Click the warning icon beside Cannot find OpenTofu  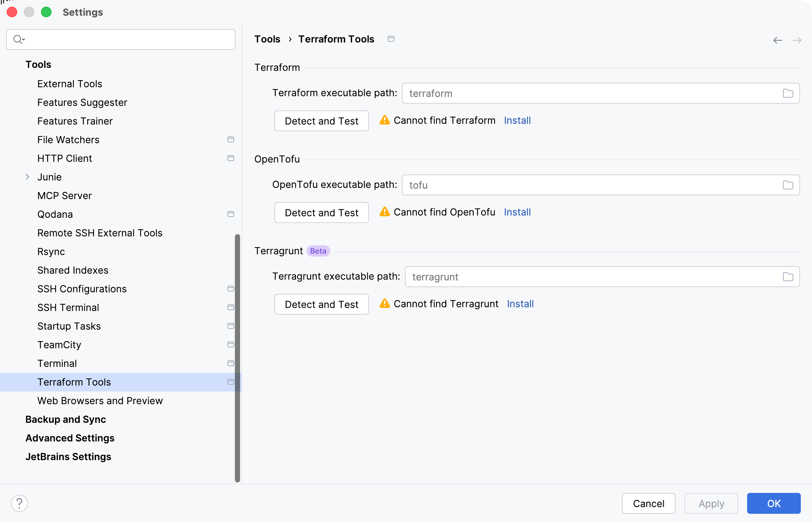point(384,212)
